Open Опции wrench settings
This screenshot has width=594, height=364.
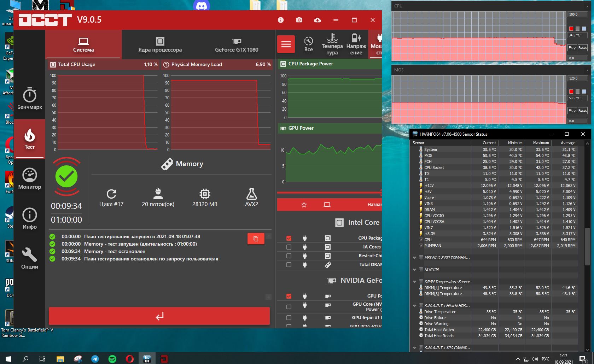(x=30, y=258)
